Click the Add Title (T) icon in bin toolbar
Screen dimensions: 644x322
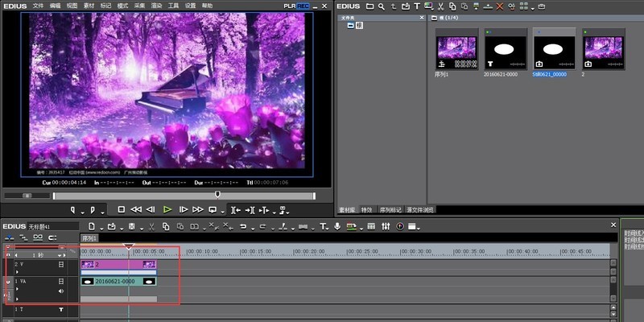click(x=415, y=6)
